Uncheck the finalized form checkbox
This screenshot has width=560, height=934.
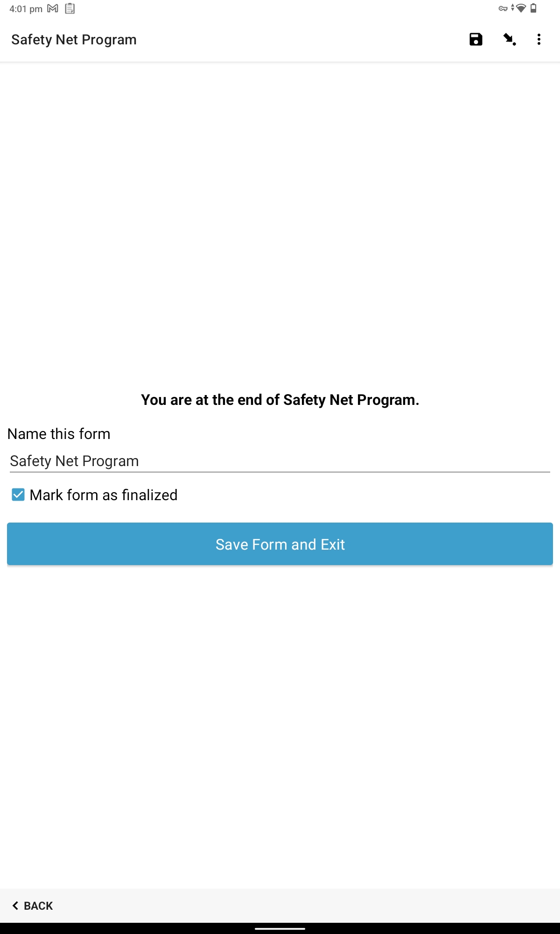tap(18, 495)
